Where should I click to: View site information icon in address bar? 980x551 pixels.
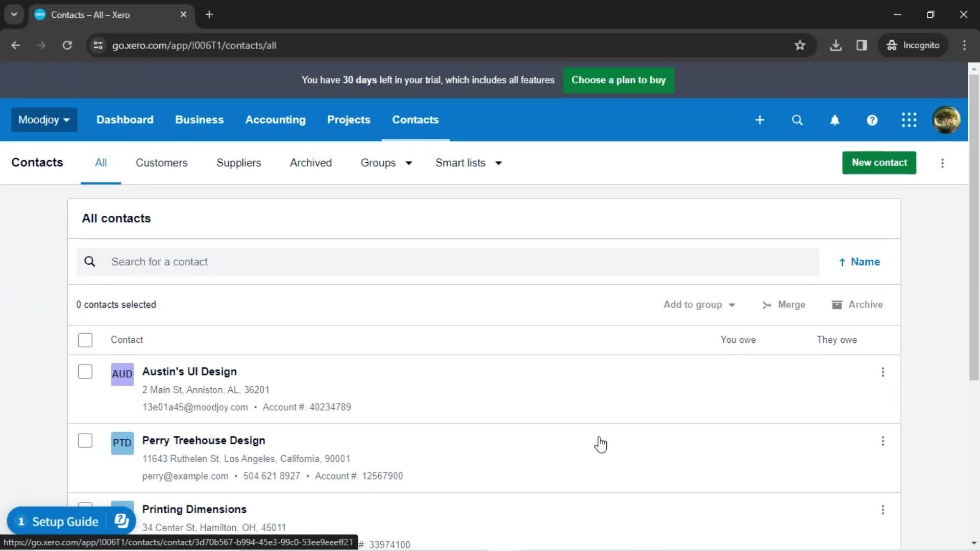pyautogui.click(x=98, y=45)
